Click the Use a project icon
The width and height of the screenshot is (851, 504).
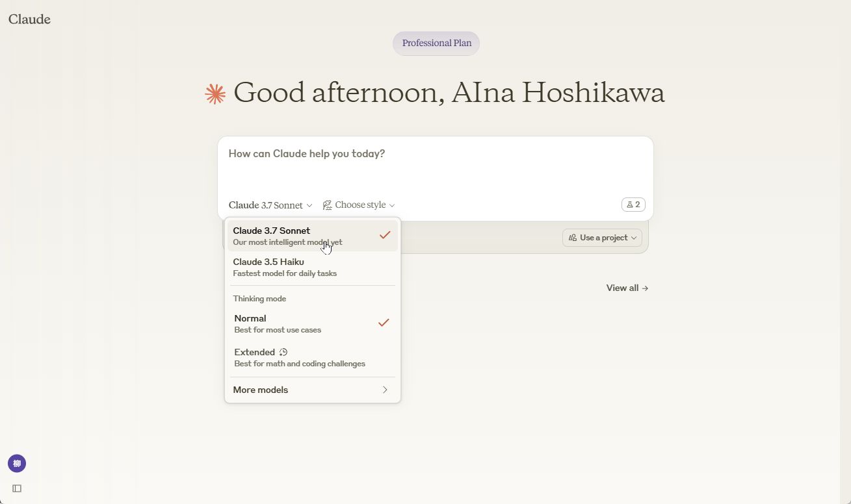(x=573, y=238)
